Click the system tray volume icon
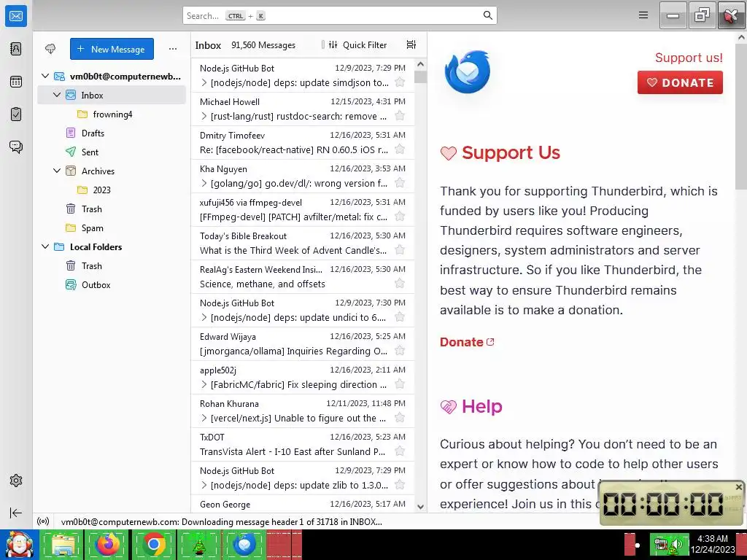Image resolution: width=747 pixels, height=560 pixels. 676,544
